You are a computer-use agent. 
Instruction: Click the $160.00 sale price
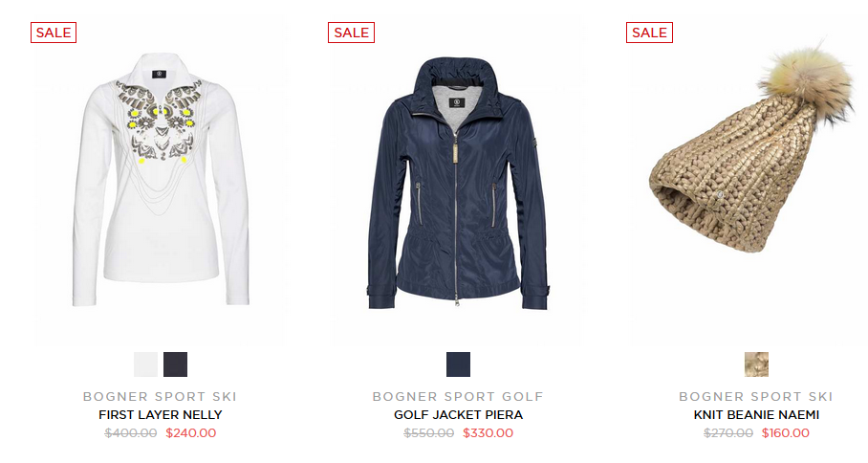pos(786,433)
